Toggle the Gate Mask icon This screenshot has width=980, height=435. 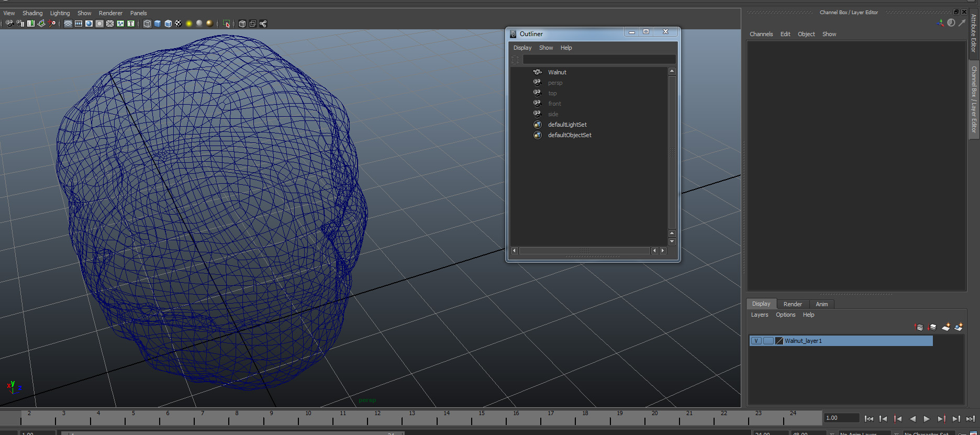(99, 24)
